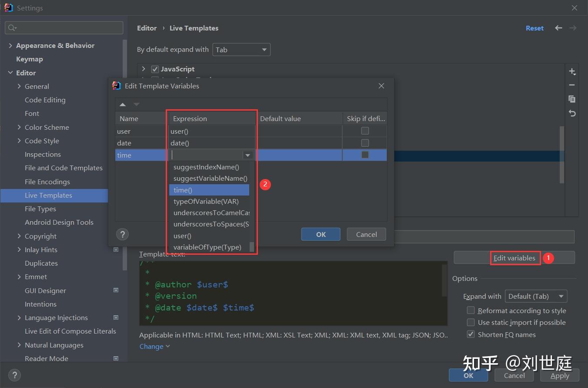The width and height of the screenshot is (588, 388).
Task: Choose variableOfType(Type) expression
Action: (209, 247)
